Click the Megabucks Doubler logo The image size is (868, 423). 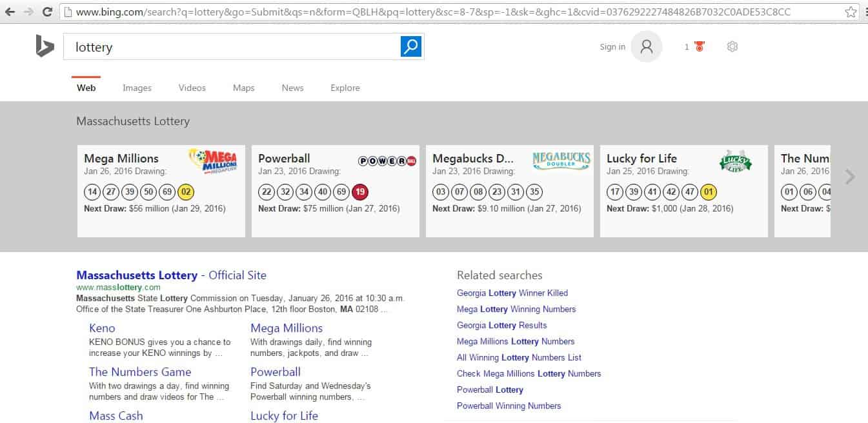[x=561, y=161]
